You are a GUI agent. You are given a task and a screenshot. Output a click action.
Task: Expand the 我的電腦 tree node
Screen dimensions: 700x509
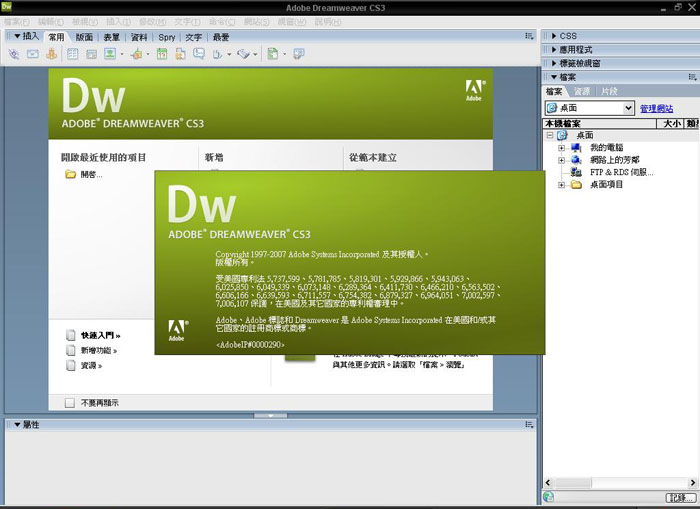coord(562,148)
